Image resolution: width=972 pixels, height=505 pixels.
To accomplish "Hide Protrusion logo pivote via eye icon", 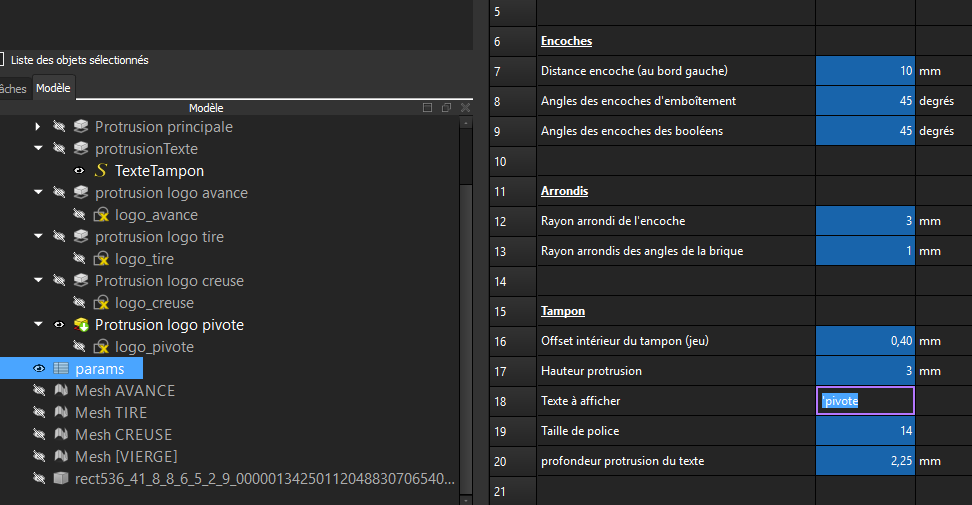I will 59,325.
